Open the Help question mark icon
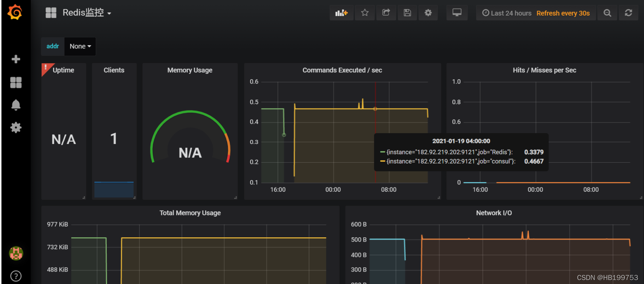Screen dimensions: 644x284 (16, 276)
